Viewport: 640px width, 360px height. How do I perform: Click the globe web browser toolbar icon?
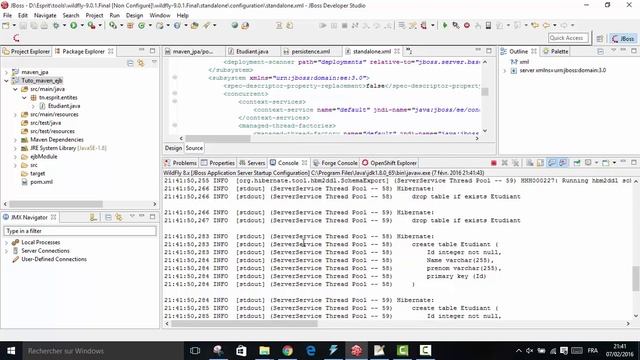pyautogui.click(x=235, y=25)
